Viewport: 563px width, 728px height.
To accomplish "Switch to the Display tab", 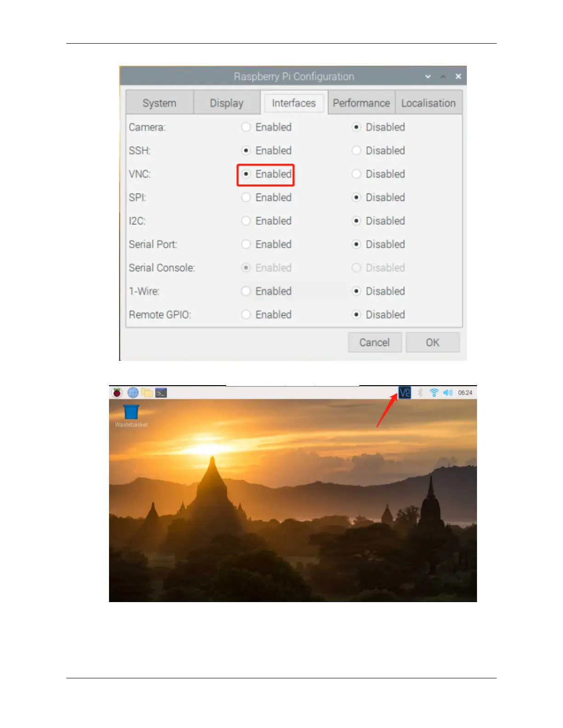I will point(227,103).
